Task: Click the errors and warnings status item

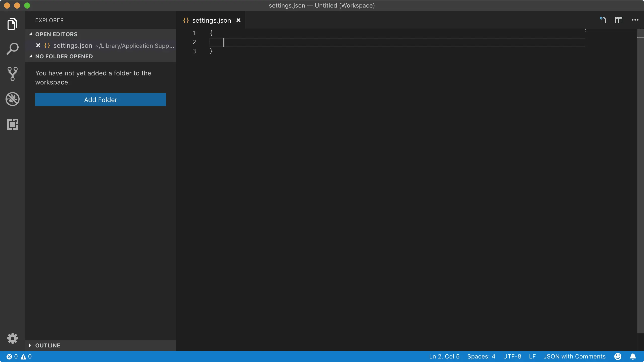Action: (19, 356)
